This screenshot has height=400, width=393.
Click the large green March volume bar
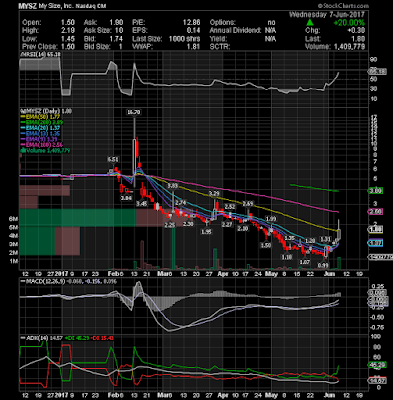point(174,246)
